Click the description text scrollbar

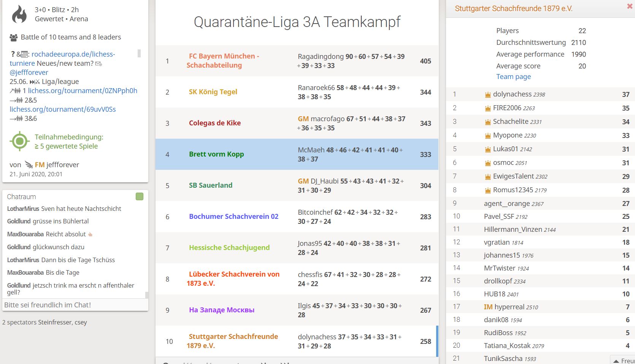[139, 53]
